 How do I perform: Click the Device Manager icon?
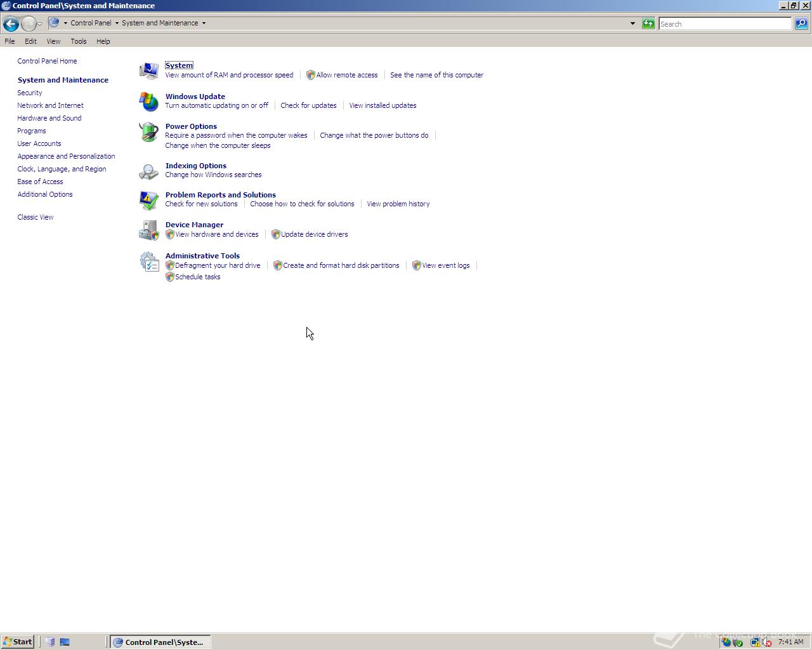[x=148, y=230]
